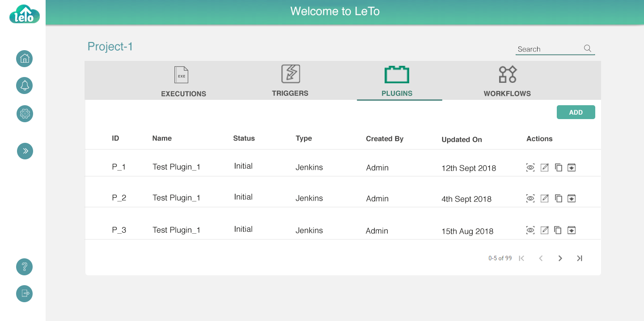Edit plugin P_1 using the pencil icon
644x321 pixels.
544,167
